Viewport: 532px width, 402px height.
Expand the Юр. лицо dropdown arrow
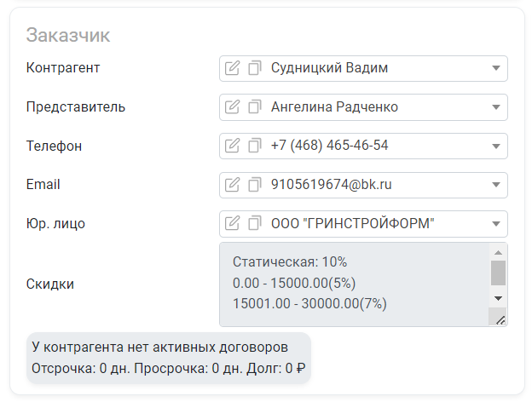click(x=496, y=224)
